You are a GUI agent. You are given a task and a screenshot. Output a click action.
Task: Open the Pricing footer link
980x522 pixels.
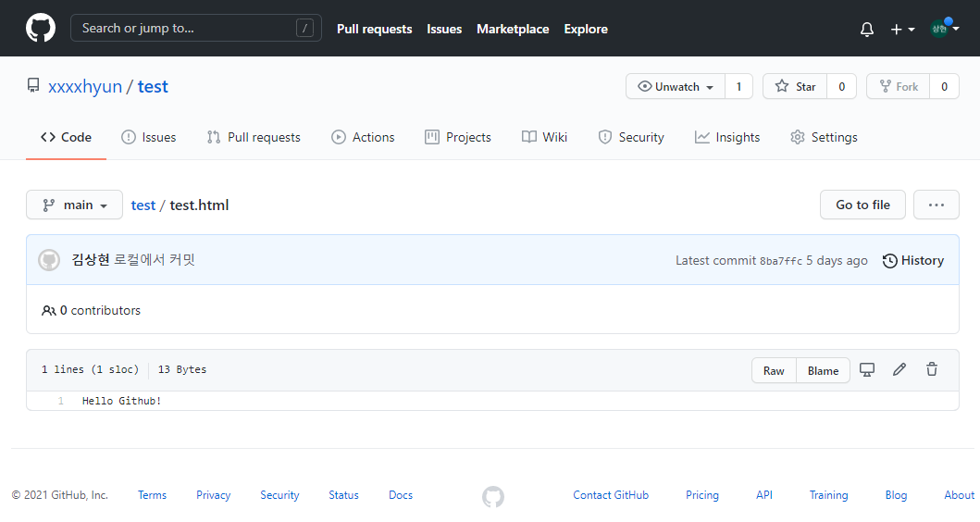tap(701, 495)
